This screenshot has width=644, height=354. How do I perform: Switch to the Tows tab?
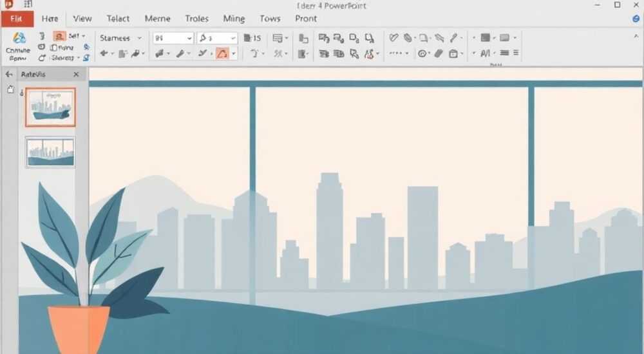[x=270, y=19]
